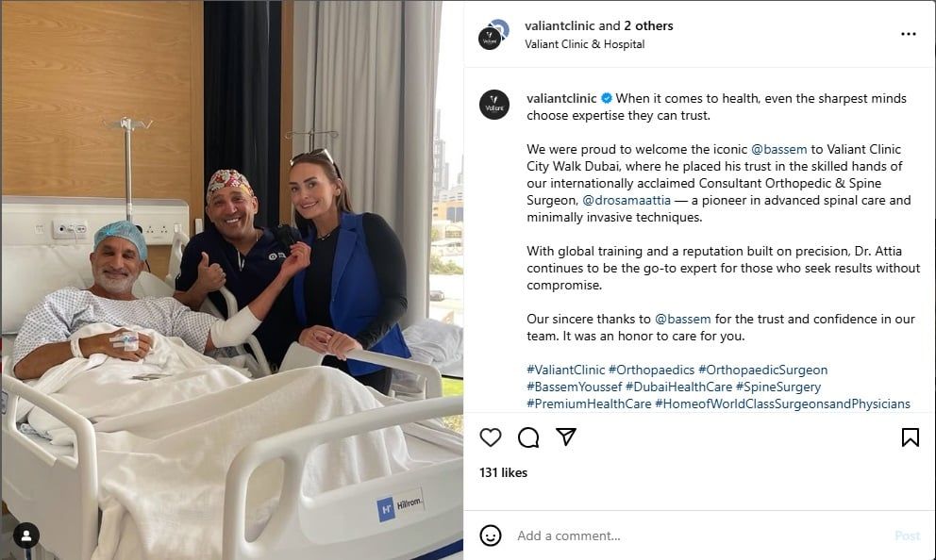Submit comment with Post button
Screen dimensions: 936x560
pos(908,535)
